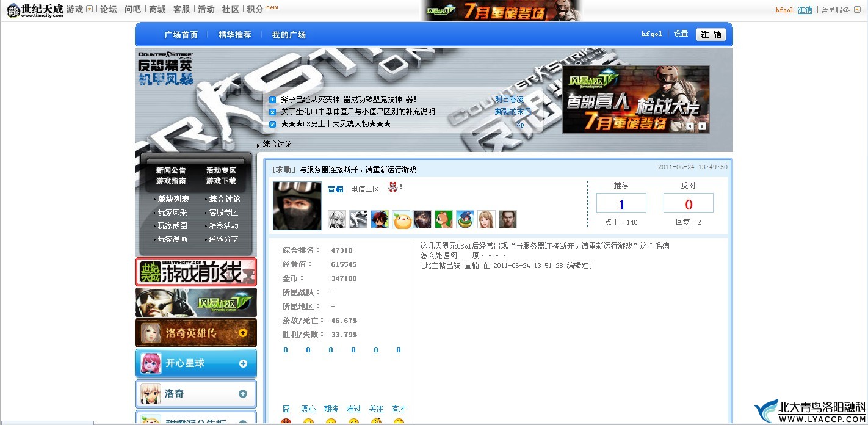Click the pink-haired 开心星球 character icon
Viewport: 868px width, 425px height.
point(150,363)
